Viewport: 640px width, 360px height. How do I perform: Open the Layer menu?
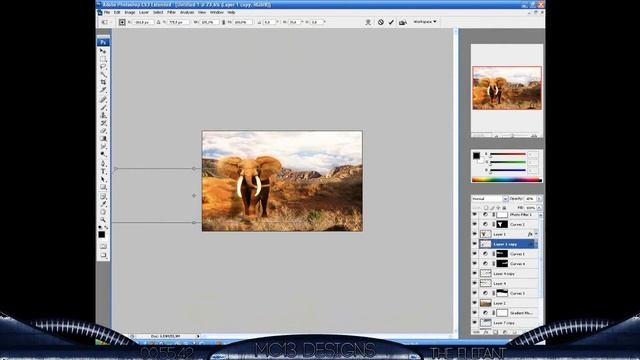coord(144,13)
